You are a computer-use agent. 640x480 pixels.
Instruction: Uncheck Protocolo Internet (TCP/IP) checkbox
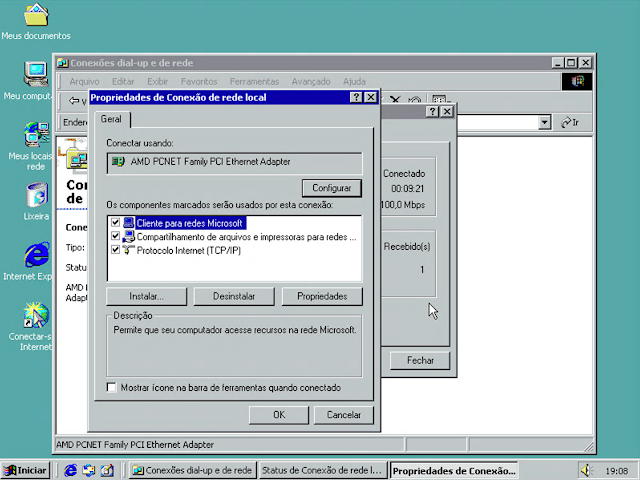coord(115,249)
